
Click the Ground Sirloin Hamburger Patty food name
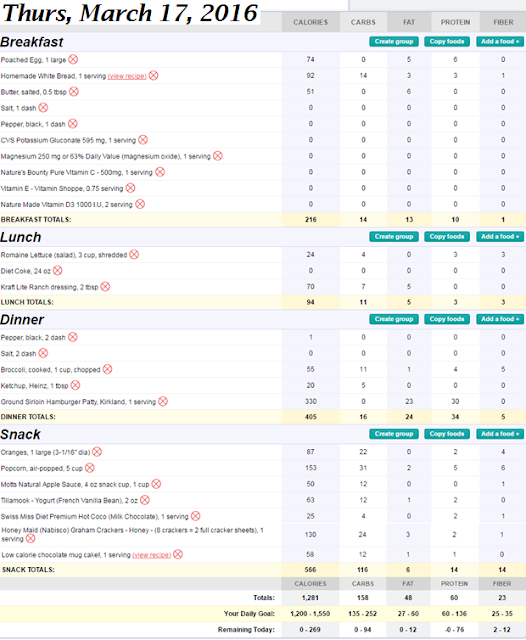[x=78, y=402]
